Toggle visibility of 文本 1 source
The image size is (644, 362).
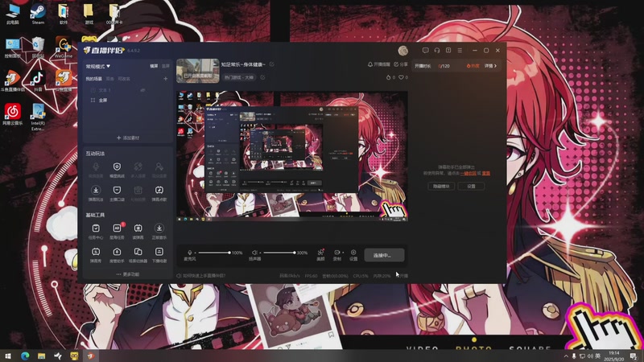click(142, 90)
